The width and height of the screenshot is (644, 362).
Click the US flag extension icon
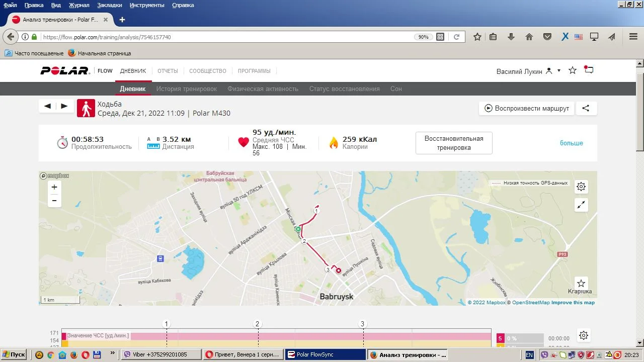click(579, 37)
